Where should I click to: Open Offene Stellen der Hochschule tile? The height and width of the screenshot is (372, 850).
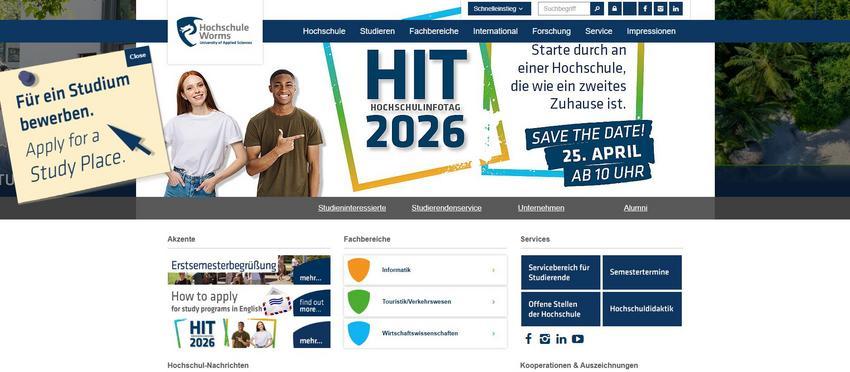click(x=561, y=309)
